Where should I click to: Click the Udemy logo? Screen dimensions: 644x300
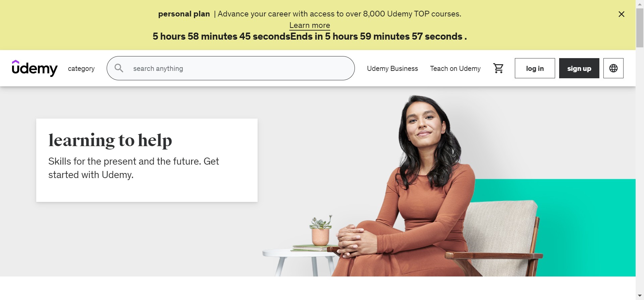[x=35, y=68]
